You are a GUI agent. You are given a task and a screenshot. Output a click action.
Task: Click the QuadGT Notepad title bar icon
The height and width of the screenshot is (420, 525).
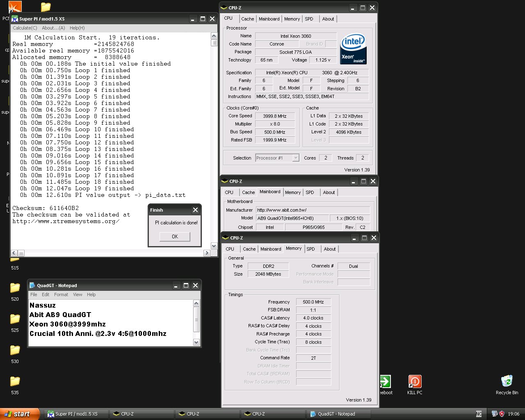click(x=32, y=285)
